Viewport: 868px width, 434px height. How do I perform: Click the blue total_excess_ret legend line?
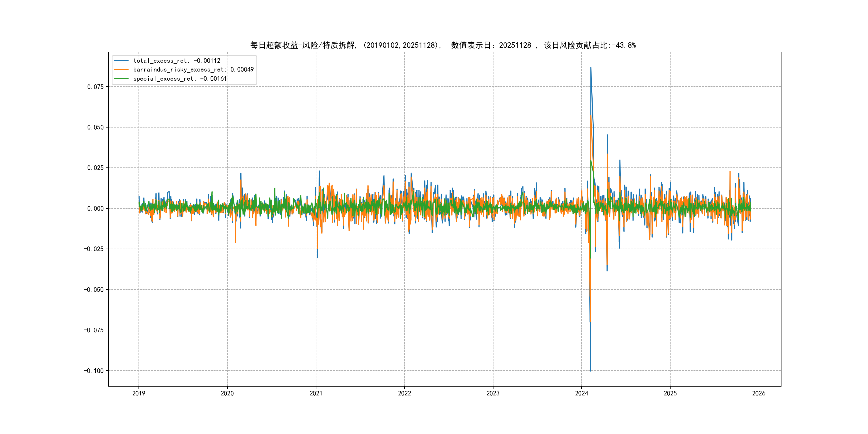point(121,61)
